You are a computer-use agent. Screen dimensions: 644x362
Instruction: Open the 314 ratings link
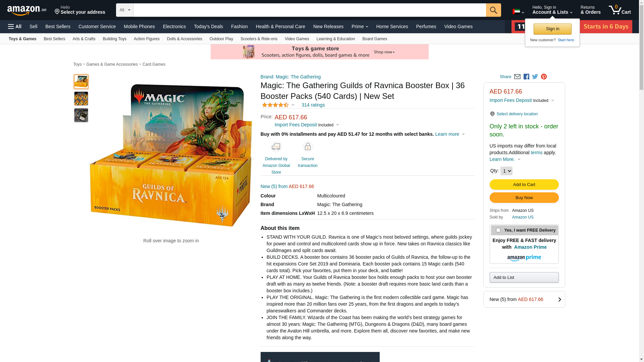(x=313, y=105)
